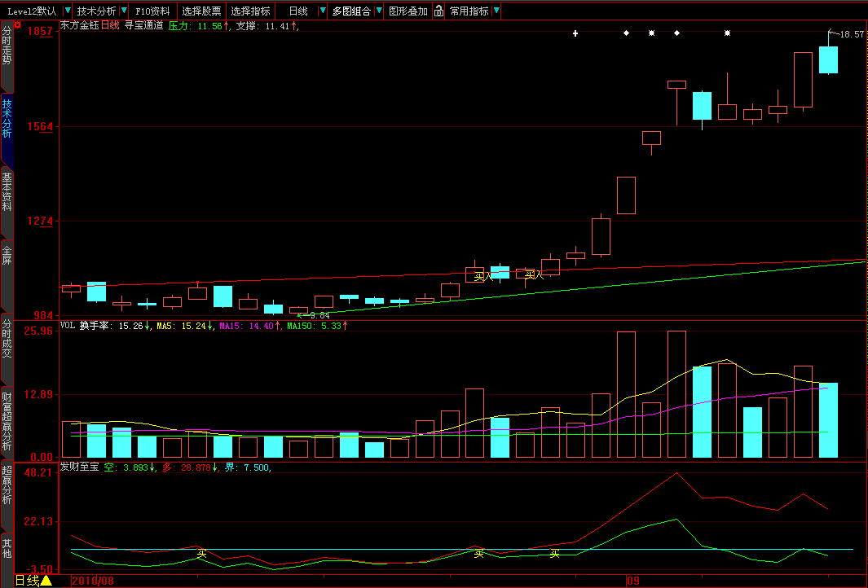Click the last white asterisk marker atop chart
This screenshot has height=588, width=868.
pos(727,33)
